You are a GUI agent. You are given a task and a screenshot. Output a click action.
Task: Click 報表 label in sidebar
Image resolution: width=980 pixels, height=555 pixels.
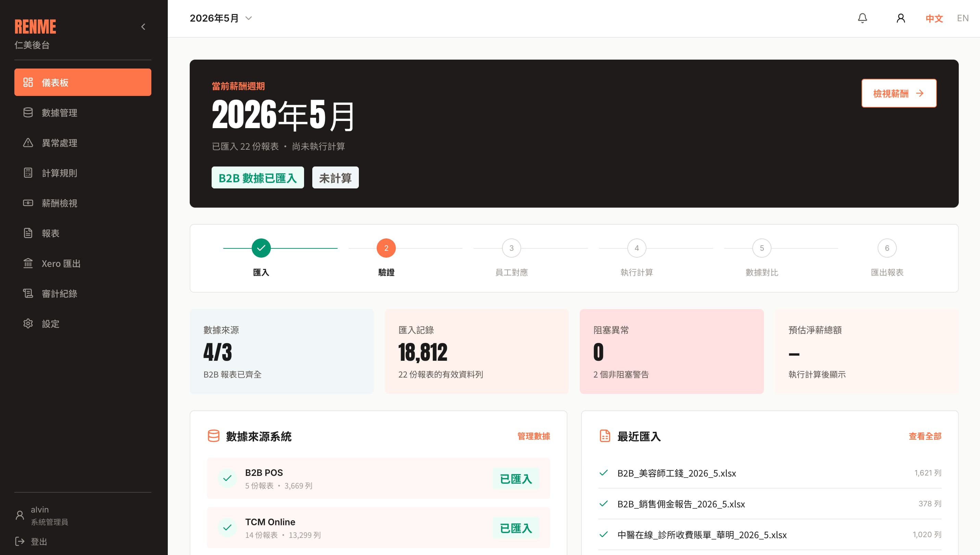(x=50, y=233)
